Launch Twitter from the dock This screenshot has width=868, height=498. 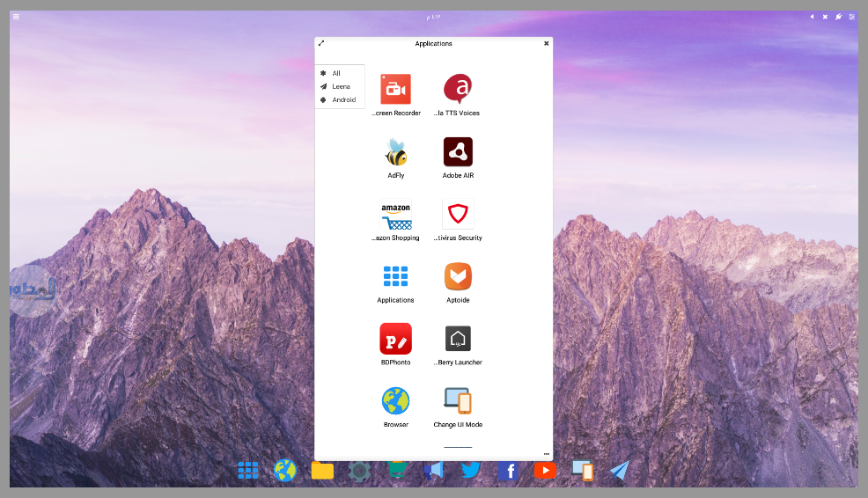tap(471, 471)
